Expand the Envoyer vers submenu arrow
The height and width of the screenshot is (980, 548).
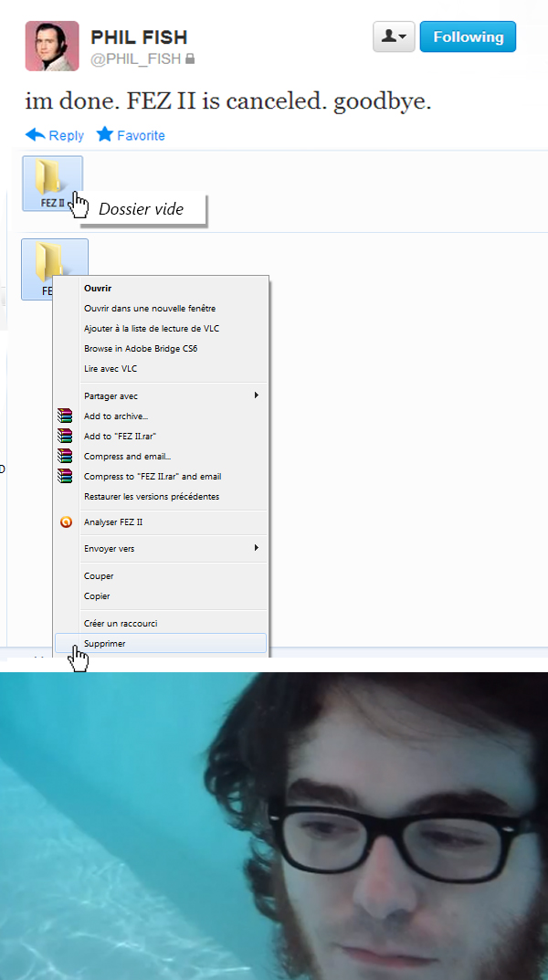tap(257, 547)
